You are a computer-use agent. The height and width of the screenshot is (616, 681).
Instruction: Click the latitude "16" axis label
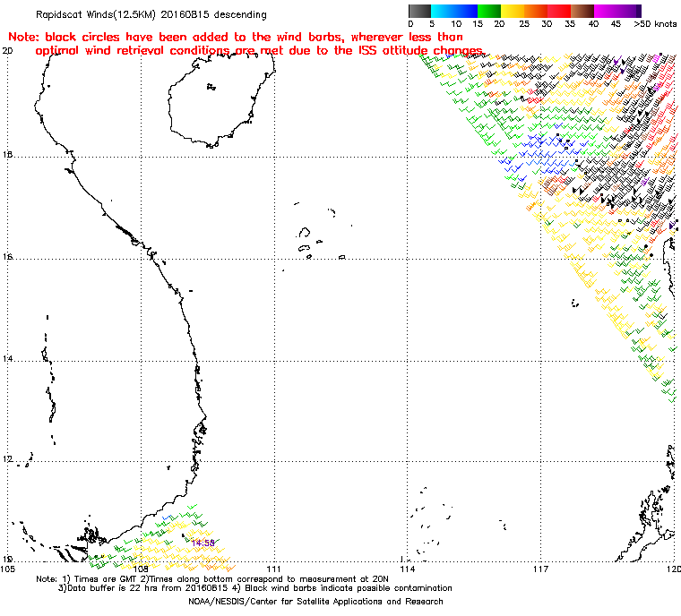pyautogui.click(x=7, y=257)
